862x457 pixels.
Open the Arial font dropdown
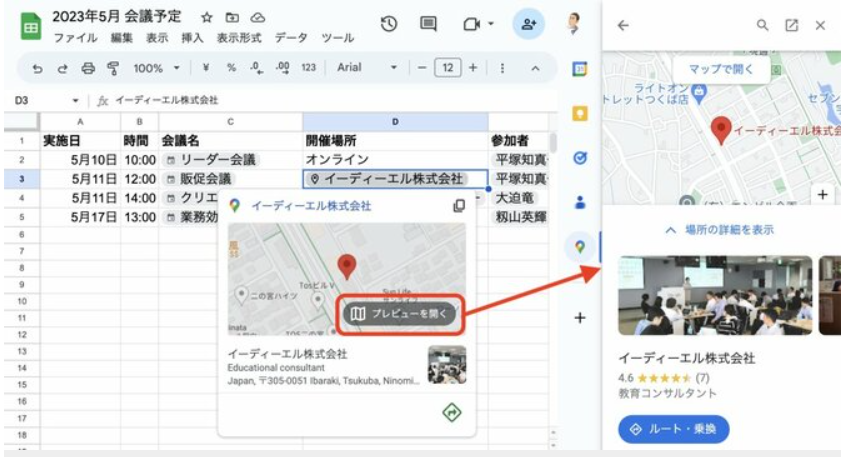coord(367,68)
